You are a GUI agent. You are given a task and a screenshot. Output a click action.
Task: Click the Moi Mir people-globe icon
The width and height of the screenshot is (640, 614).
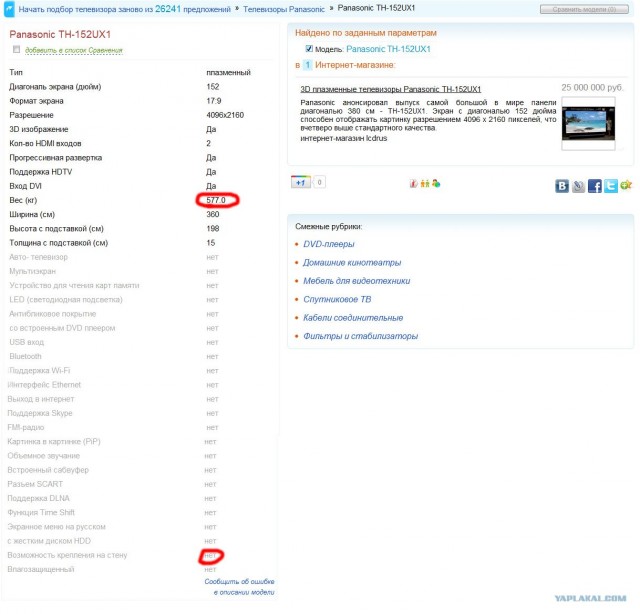[436, 184]
